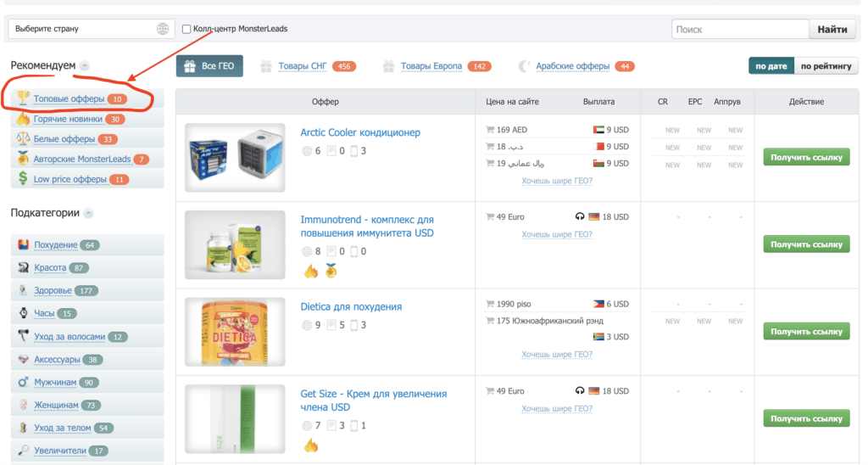
Task: Click the Выплата column header
Action: (x=598, y=102)
